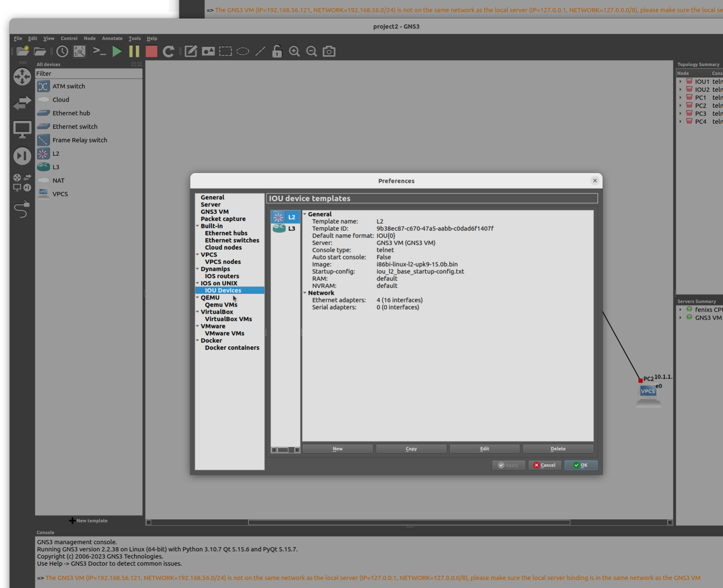Open the View menu
This screenshot has width=723, height=588.
49,38
